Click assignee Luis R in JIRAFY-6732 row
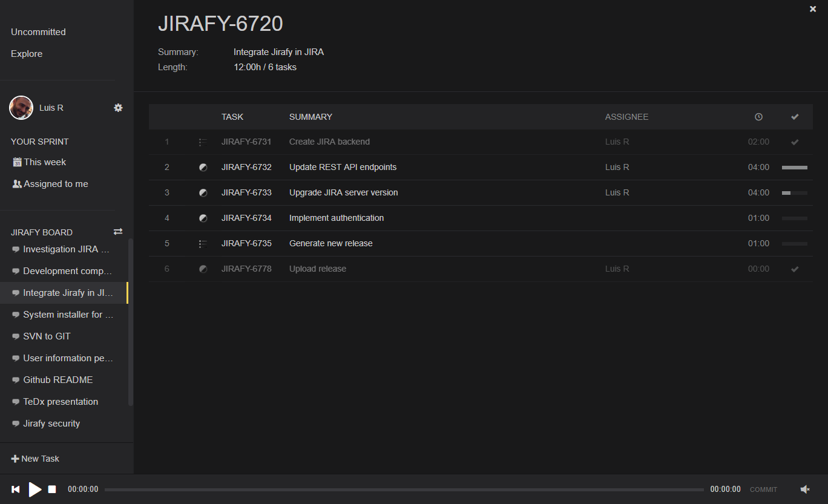This screenshot has height=504, width=828. point(617,167)
